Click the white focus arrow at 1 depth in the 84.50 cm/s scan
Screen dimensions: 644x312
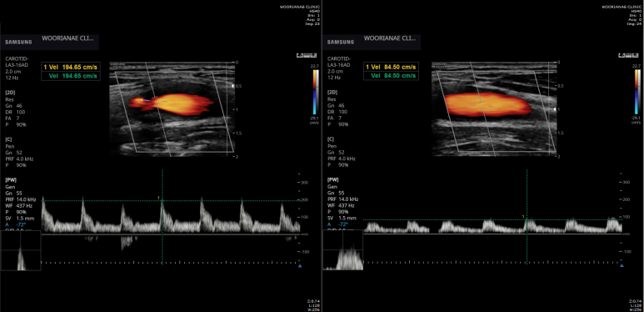(x=556, y=109)
